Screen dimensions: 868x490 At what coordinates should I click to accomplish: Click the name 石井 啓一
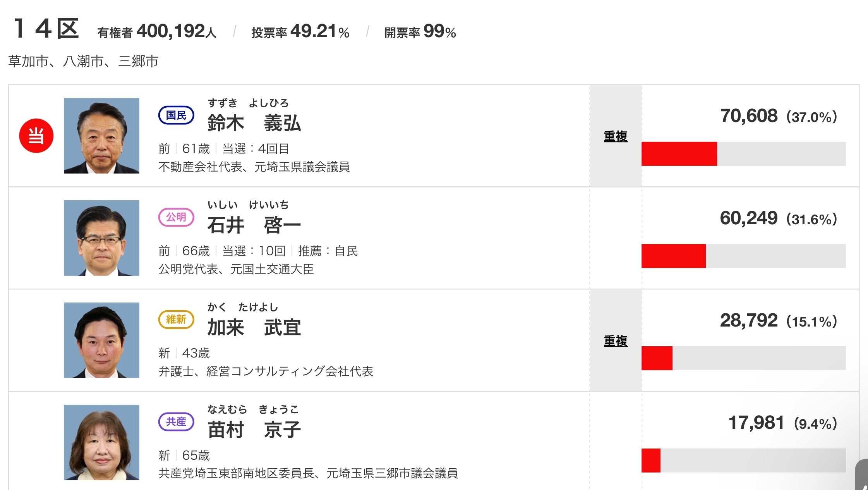[x=254, y=225]
